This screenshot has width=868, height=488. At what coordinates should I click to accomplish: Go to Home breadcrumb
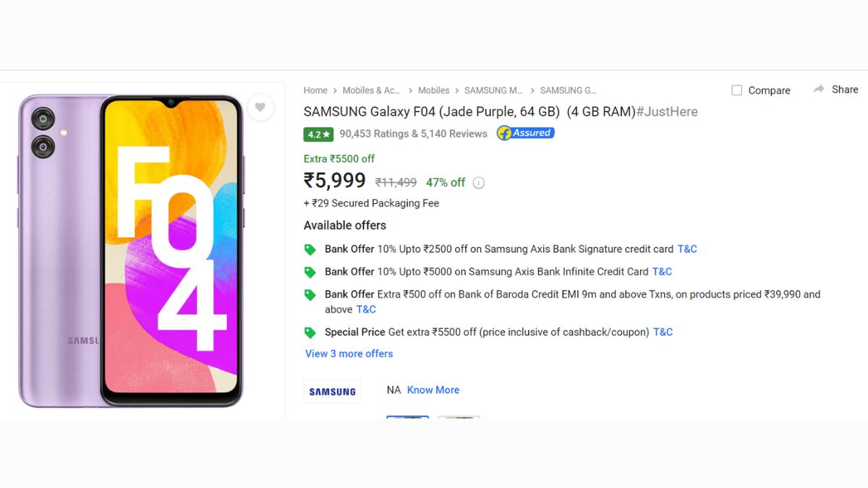(315, 90)
